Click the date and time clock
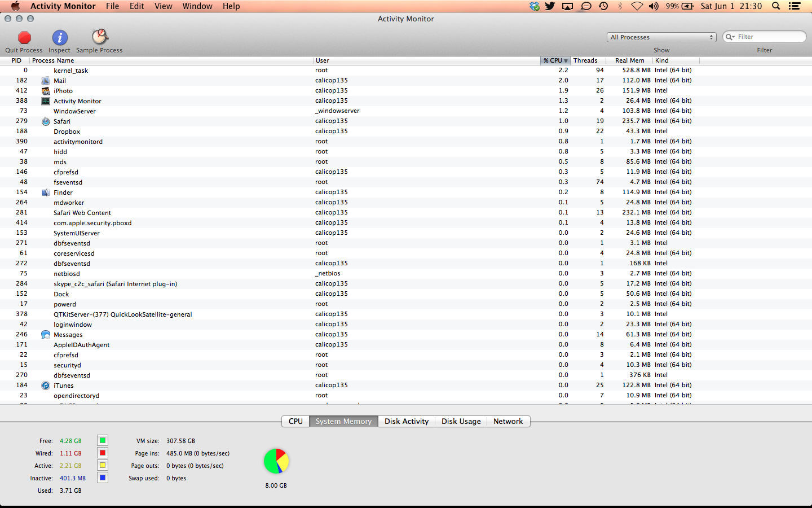The width and height of the screenshot is (812, 508). pos(731,6)
